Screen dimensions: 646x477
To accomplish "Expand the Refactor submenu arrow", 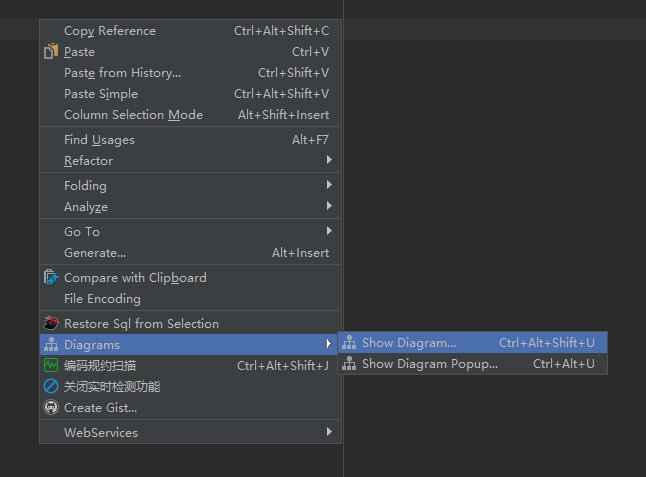I will [329, 160].
